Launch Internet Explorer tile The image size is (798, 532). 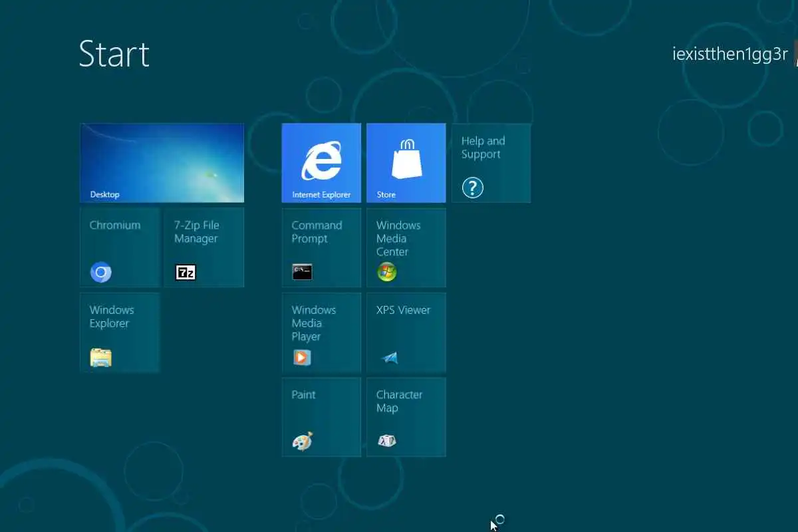(321, 162)
